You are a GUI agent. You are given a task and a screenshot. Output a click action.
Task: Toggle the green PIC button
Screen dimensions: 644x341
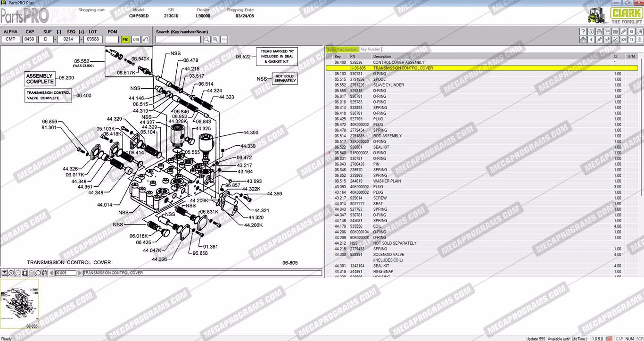pyautogui.click(x=125, y=40)
